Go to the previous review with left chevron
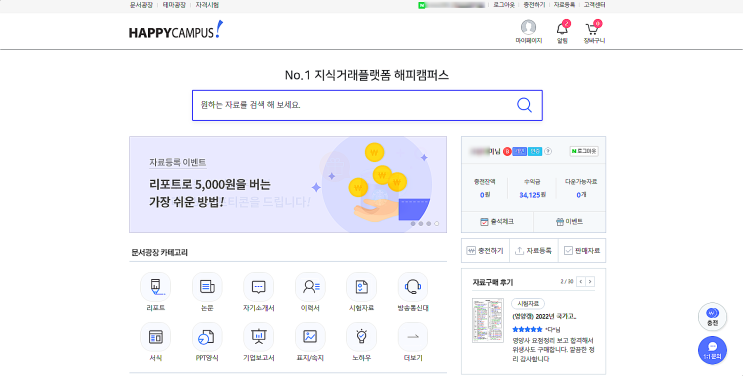This screenshot has width=743, height=376. point(581,282)
